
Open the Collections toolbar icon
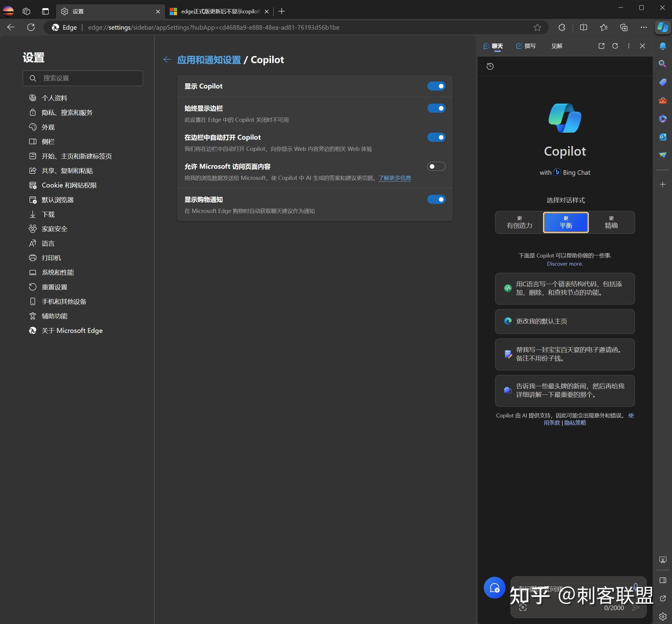(x=624, y=27)
